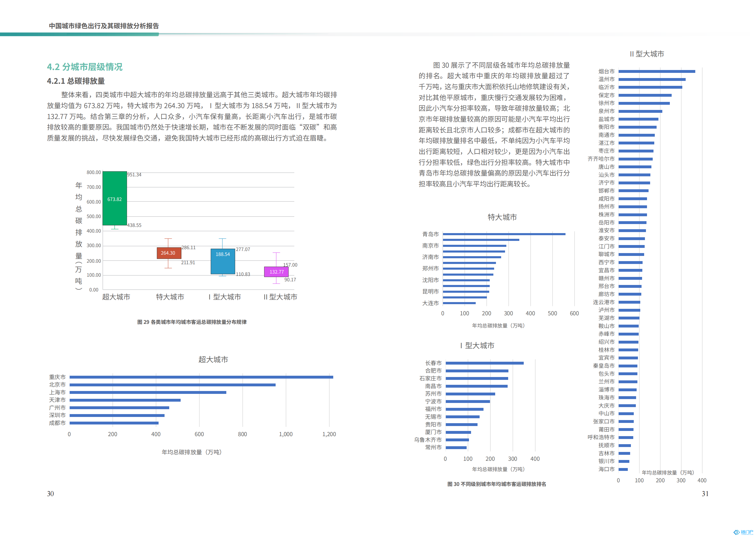The image size is (756, 537).
Task: Click the 呼和浩特市 label in the Ⅱ型大城市 chart
Action: tap(601, 437)
